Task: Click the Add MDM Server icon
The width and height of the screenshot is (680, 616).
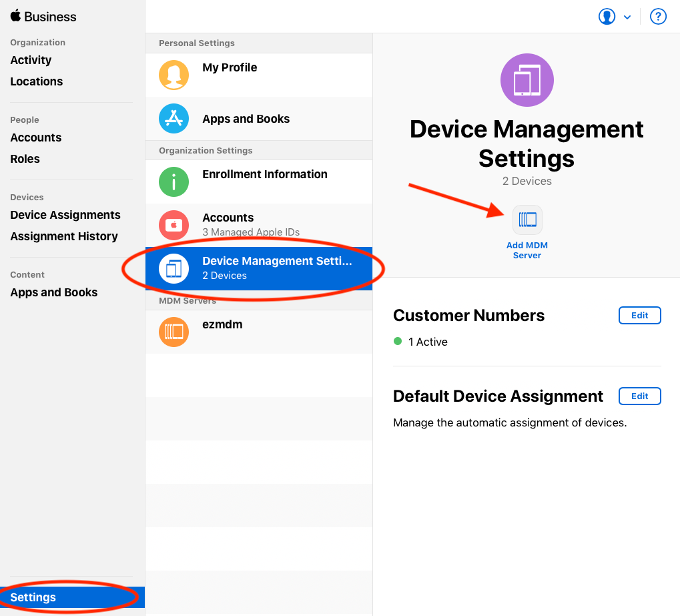Action: pos(527,220)
